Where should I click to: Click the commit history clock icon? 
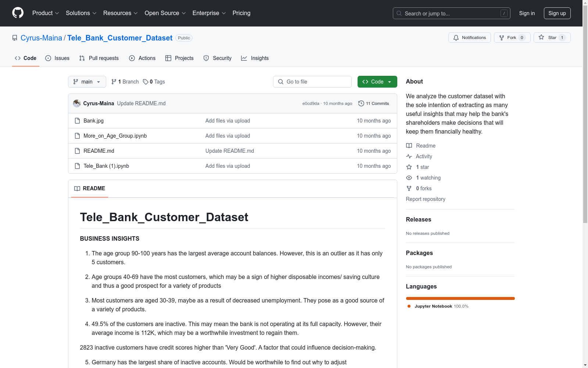(x=361, y=103)
